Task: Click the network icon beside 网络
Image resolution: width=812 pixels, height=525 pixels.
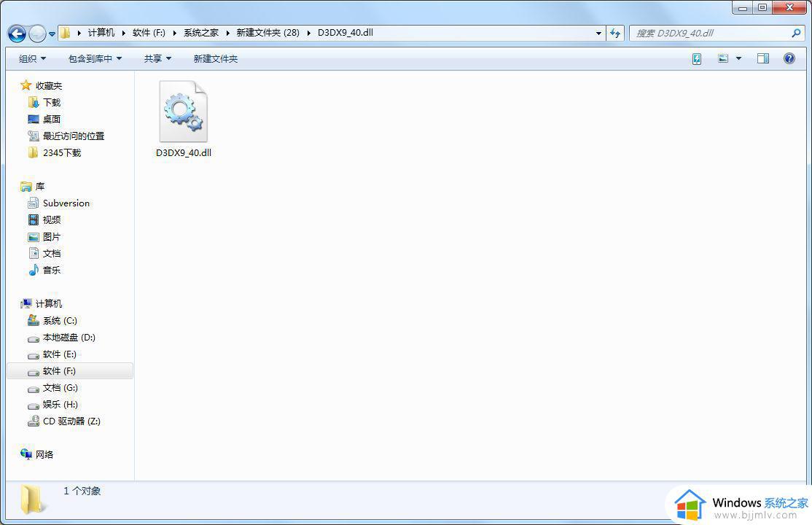Action: pos(26,454)
